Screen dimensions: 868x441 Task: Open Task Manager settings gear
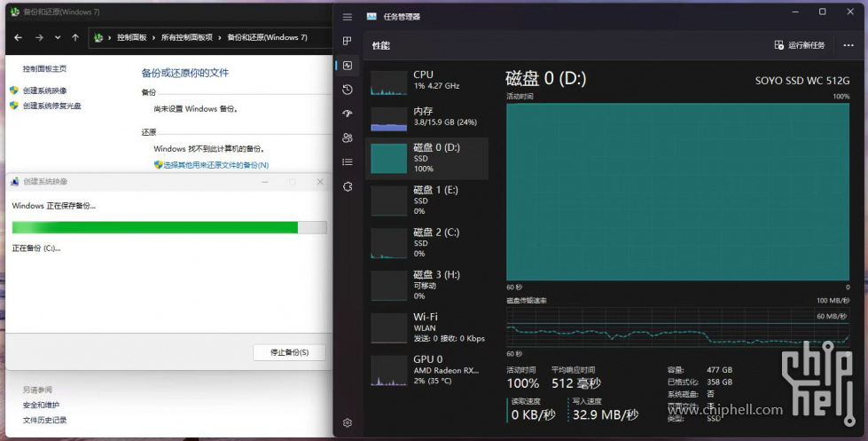click(x=347, y=422)
